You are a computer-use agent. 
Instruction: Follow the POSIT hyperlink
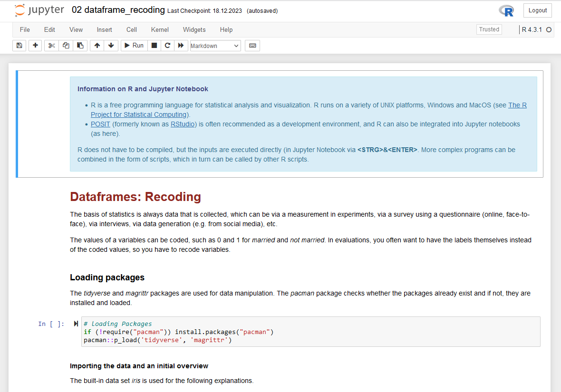(100, 124)
